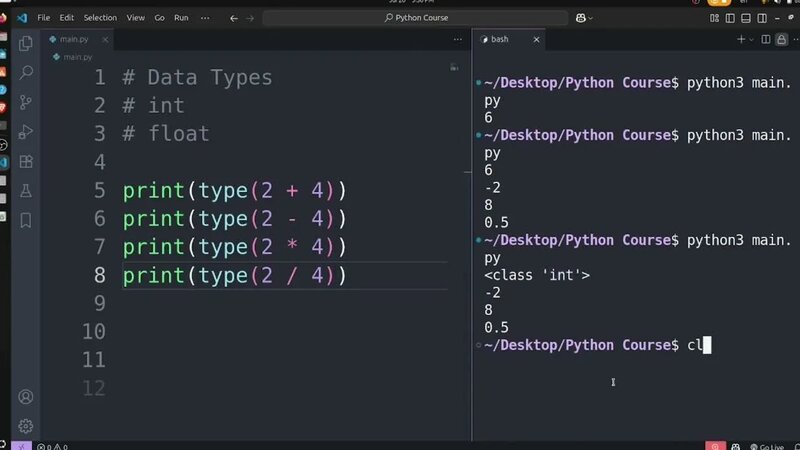Open the dropdown arrow beside Copilot icon
Screen dimensions: 800x450
click(591, 18)
